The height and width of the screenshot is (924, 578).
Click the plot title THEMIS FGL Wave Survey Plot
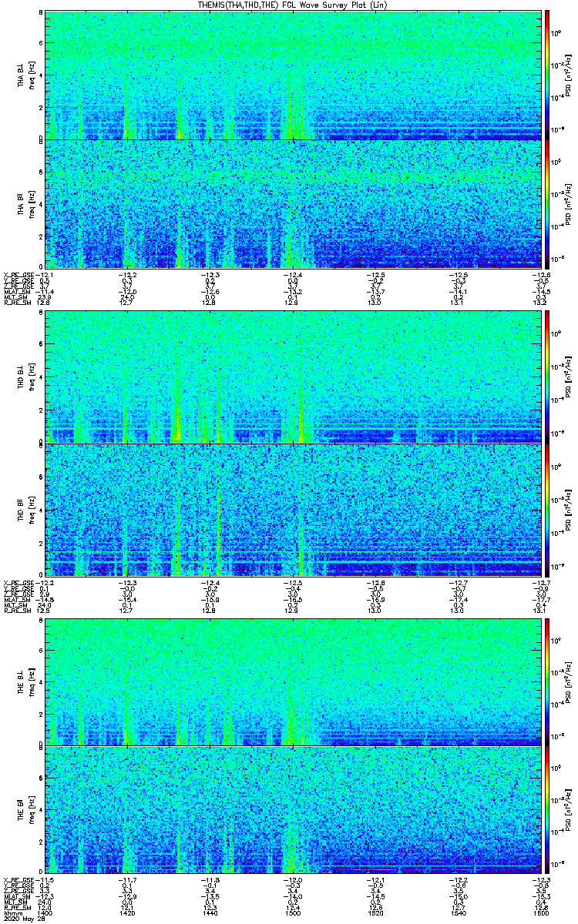(x=292, y=5)
